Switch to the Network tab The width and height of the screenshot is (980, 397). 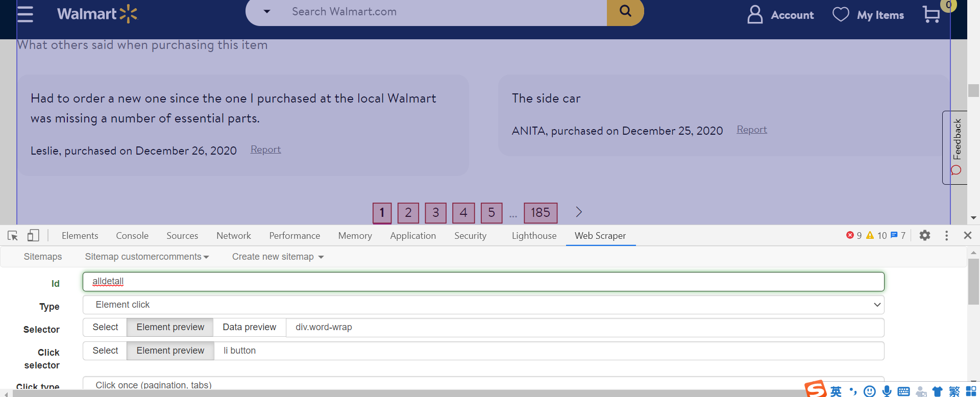pyautogui.click(x=233, y=236)
